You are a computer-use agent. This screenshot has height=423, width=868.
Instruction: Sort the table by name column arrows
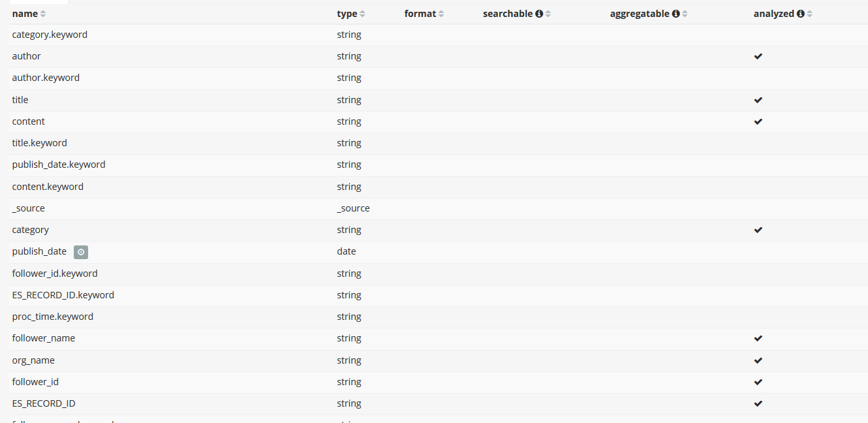click(x=43, y=14)
